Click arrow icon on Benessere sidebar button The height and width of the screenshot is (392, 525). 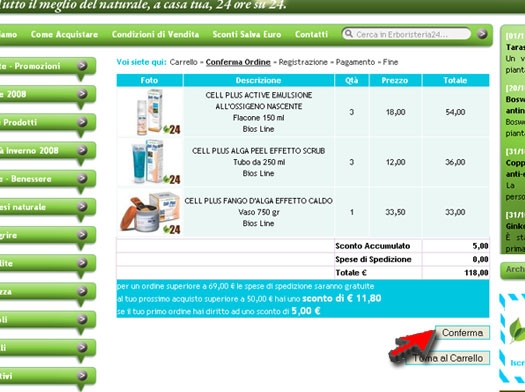click(82, 178)
